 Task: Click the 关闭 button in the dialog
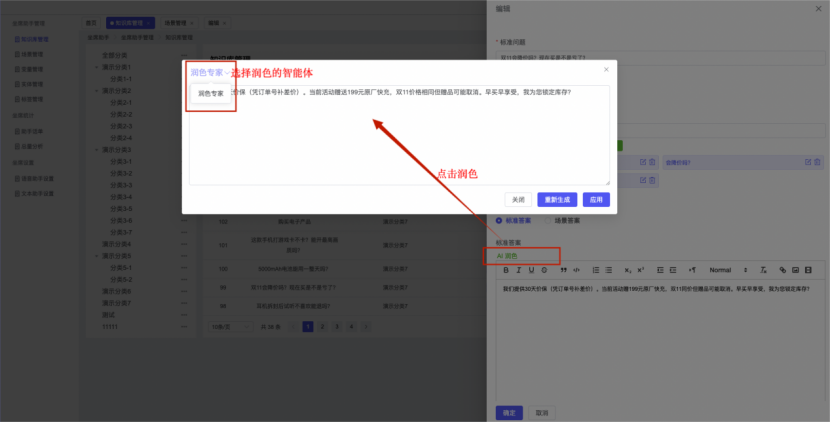point(517,199)
